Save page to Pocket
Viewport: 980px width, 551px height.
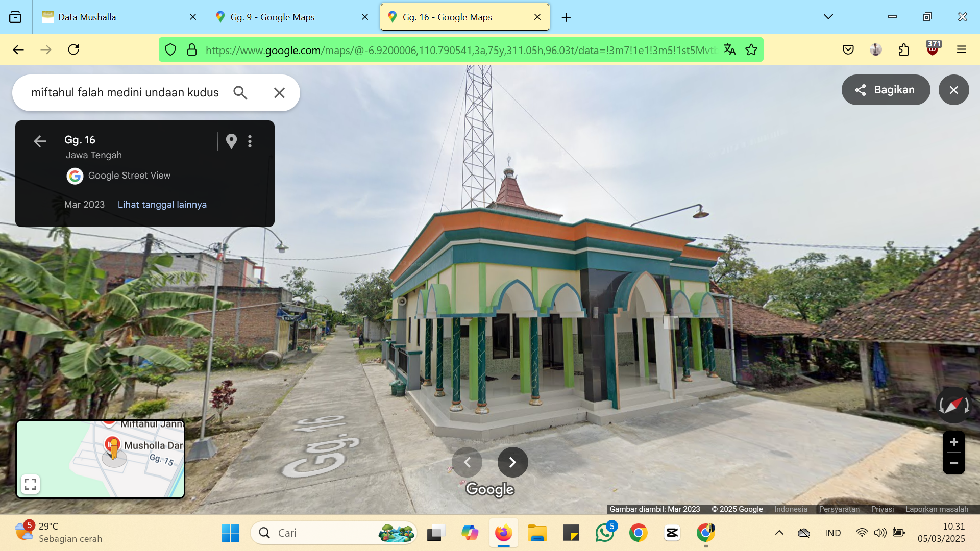click(848, 49)
